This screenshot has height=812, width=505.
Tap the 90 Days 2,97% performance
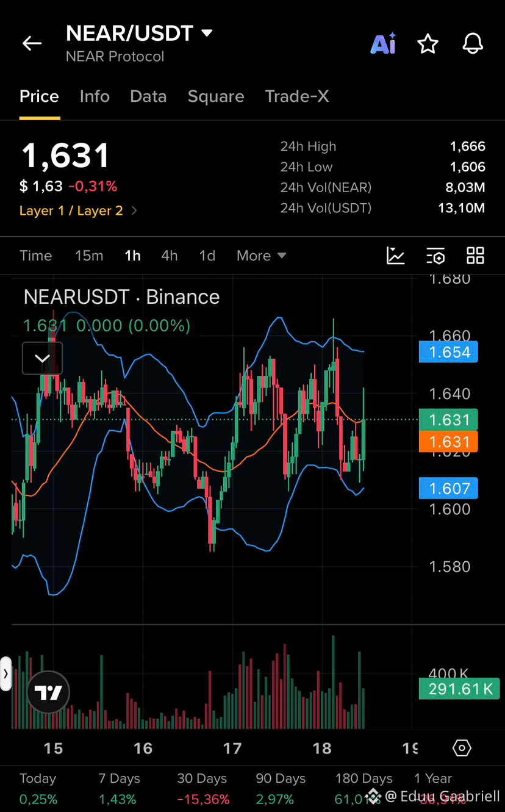tap(275, 799)
